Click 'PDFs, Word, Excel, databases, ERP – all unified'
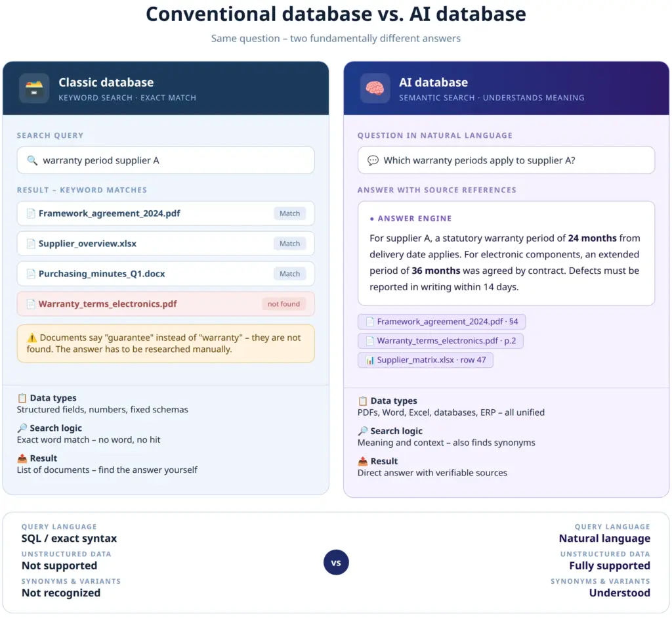 451,413
